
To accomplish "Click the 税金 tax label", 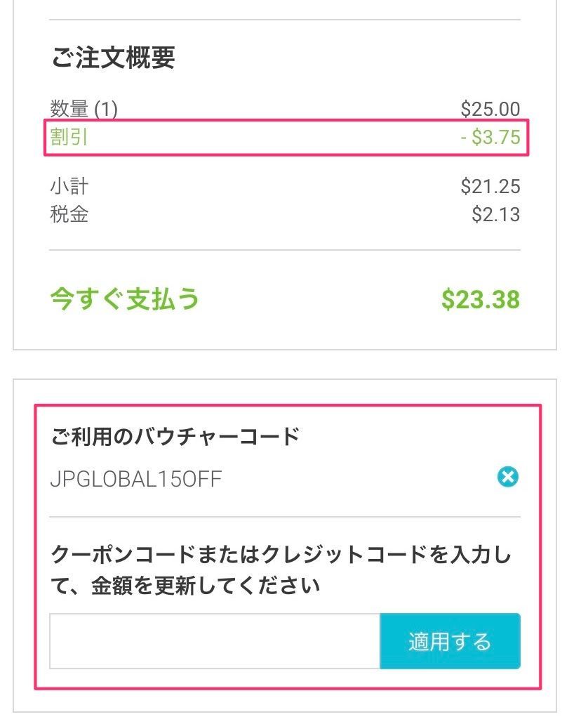I will point(69,214).
